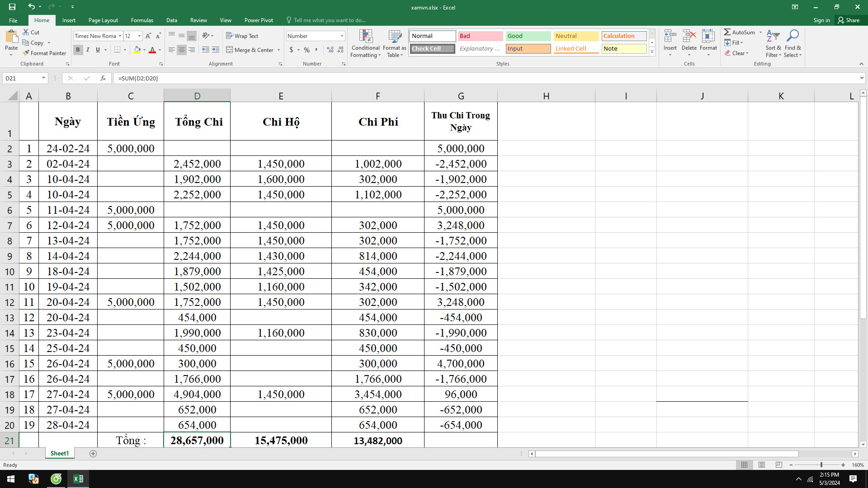Open the File tab

pyautogui.click(x=13, y=20)
